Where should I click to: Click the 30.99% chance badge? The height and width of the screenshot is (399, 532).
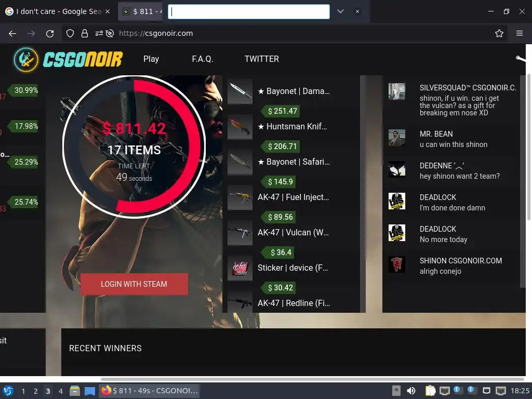tap(23, 90)
